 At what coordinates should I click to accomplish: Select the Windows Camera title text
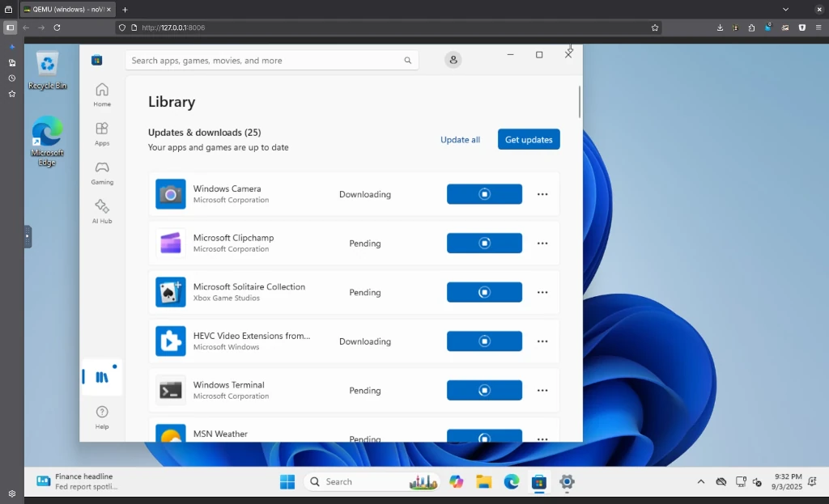tap(227, 188)
